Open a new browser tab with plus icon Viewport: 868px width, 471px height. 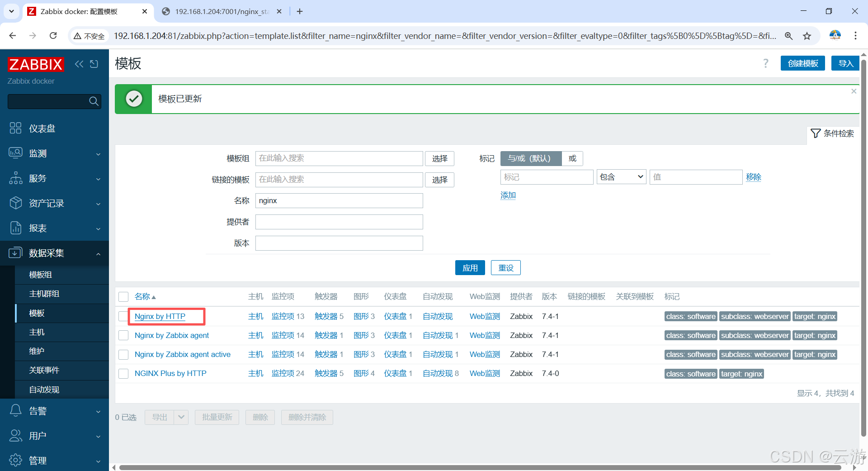coord(300,11)
